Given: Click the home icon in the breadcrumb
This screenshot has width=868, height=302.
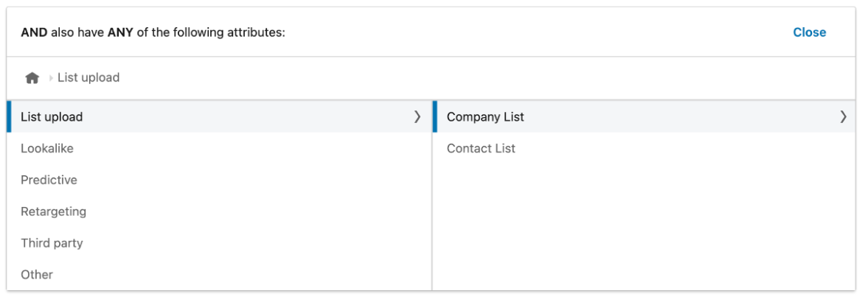Looking at the screenshot, I should 32,78.
